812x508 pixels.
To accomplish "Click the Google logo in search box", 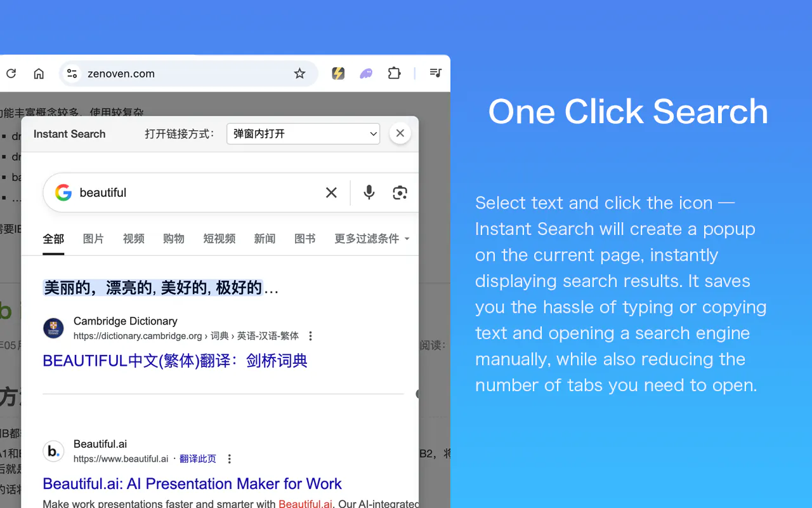I will click(x=63, y=192).
